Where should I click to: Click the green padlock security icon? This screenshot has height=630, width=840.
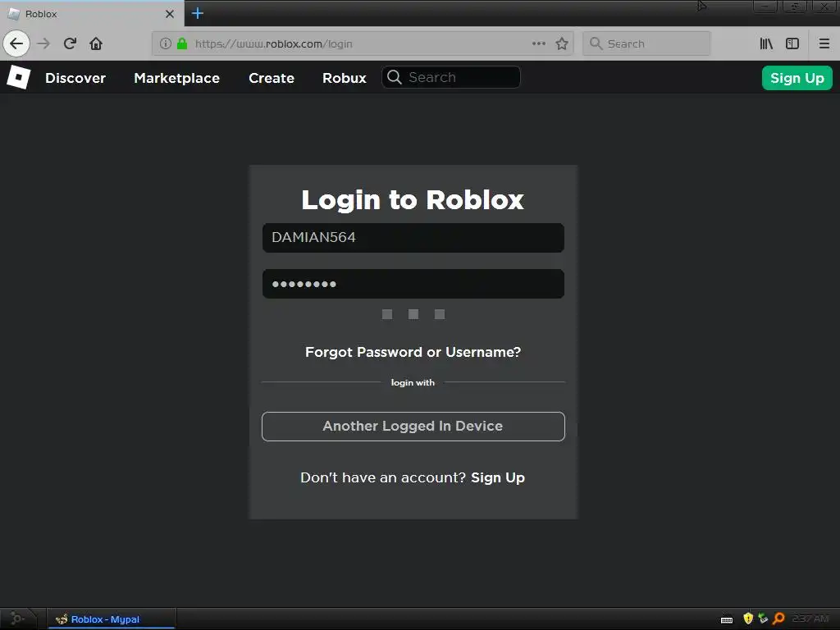point(182,43)
